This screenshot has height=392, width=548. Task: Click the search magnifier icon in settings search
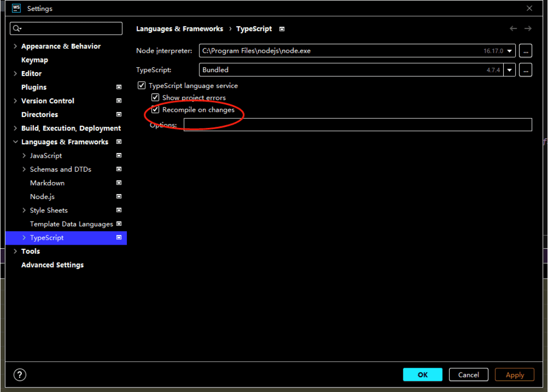pos(17,28)
